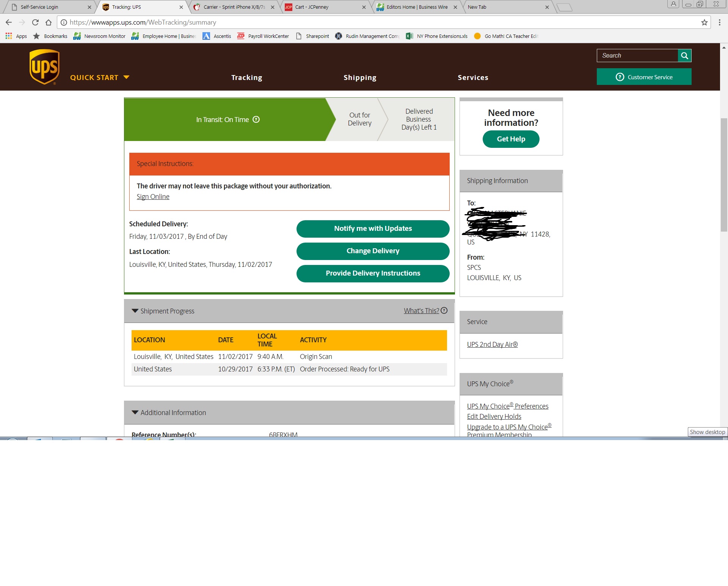
Task: Click the search magnifier button
Action: (x=684, y=56)
